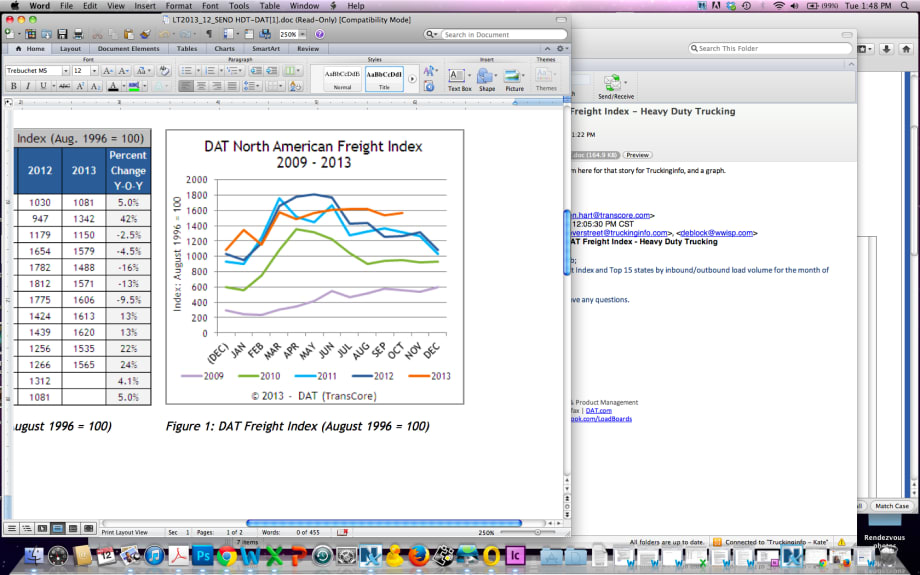
Task: Click the Shrink Font icon
Action: (x=124, y=70)
